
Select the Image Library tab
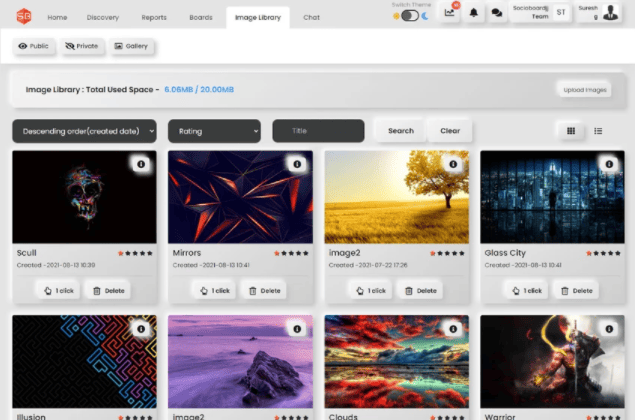click(258, 18)
